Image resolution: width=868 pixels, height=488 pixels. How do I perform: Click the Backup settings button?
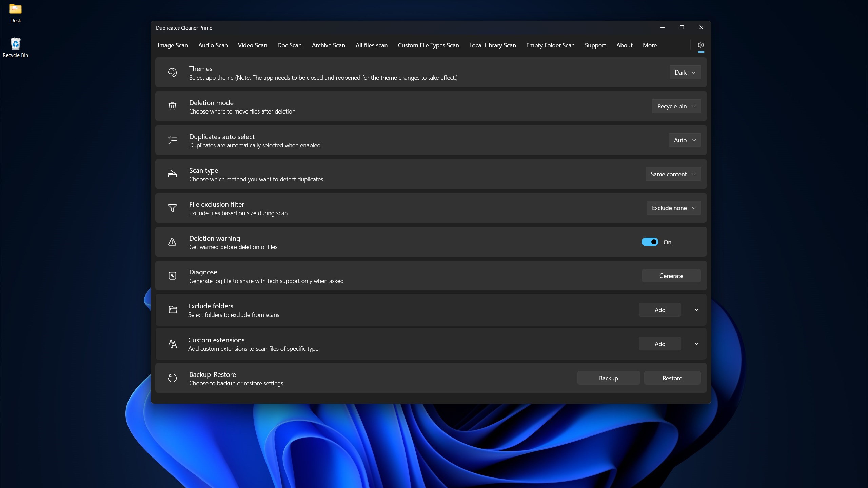(608, 378)
